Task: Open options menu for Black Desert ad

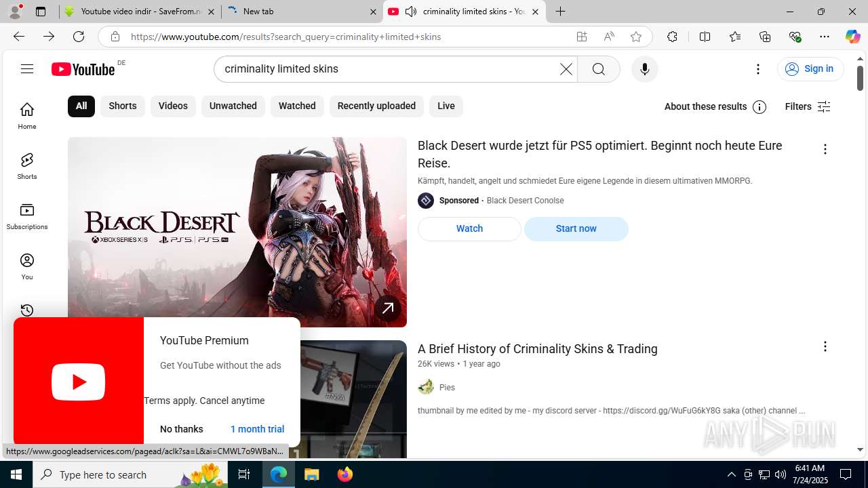Action: click(825, 149)
